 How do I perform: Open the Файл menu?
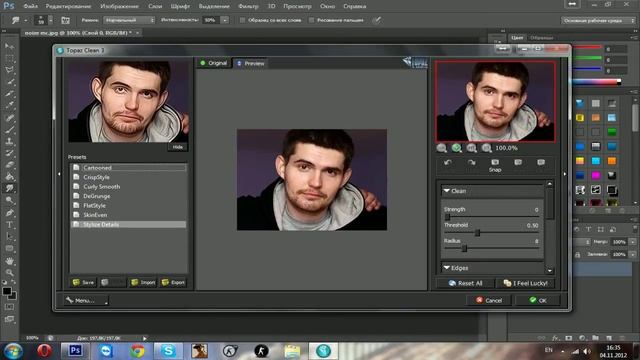(x=31, y=6)
